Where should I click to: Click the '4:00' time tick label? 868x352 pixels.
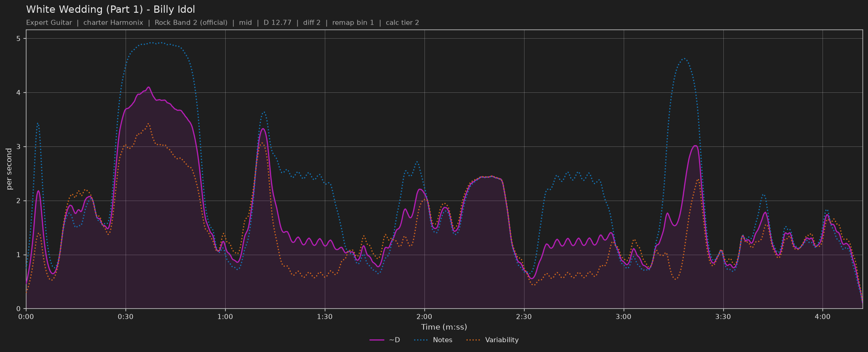(x=823, y=317)
